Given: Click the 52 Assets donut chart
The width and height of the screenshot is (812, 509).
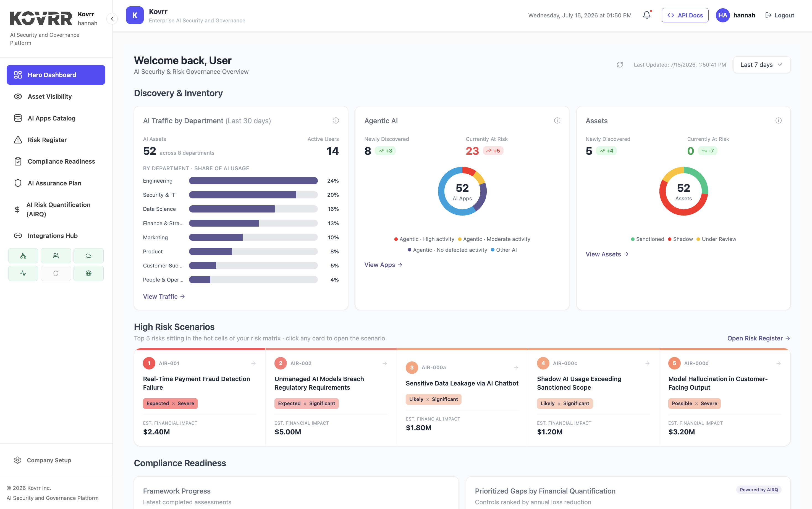Looking at the screenshot, I should pos(683,191).
